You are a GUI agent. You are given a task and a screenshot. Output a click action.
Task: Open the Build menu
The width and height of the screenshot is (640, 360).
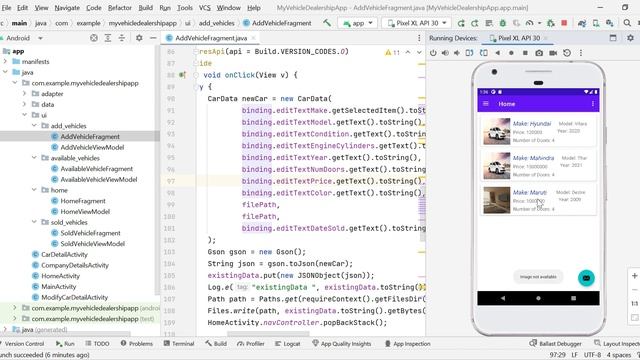[145, 7]
